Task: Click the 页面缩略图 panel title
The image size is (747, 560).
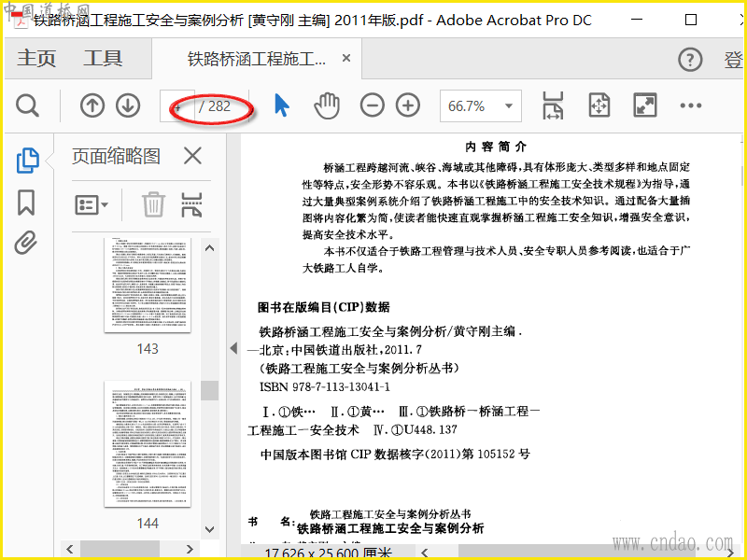Action: 116,156
